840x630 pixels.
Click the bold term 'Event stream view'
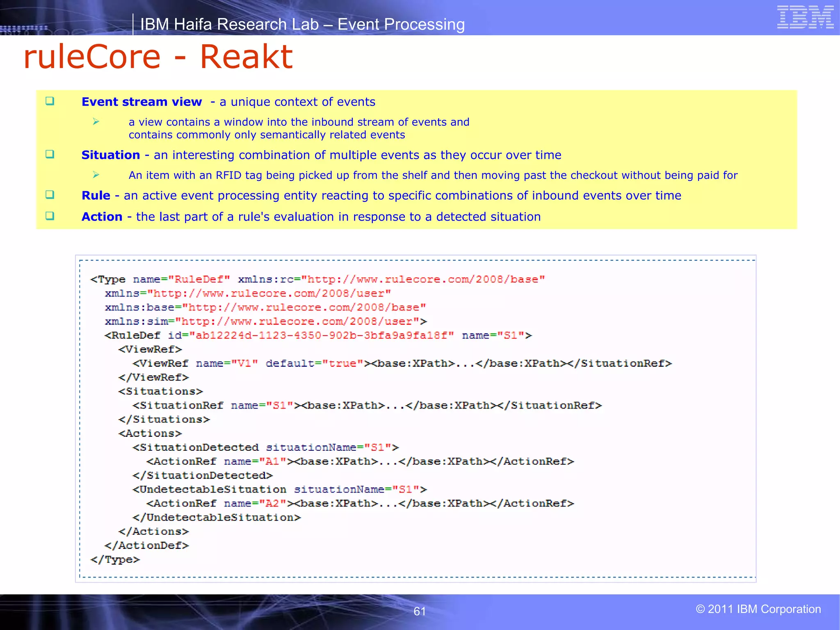click(142, 102)
